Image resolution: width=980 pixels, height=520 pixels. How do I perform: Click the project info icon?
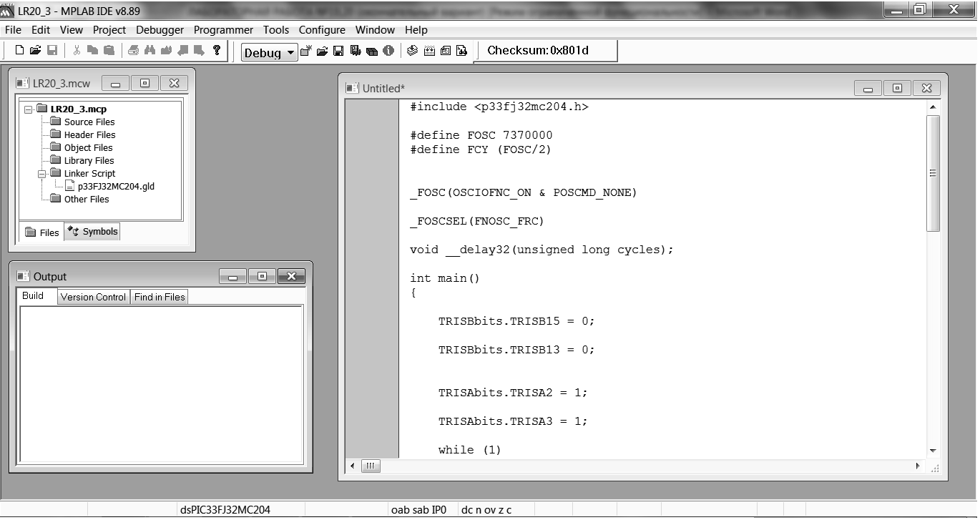coord(388,51)
